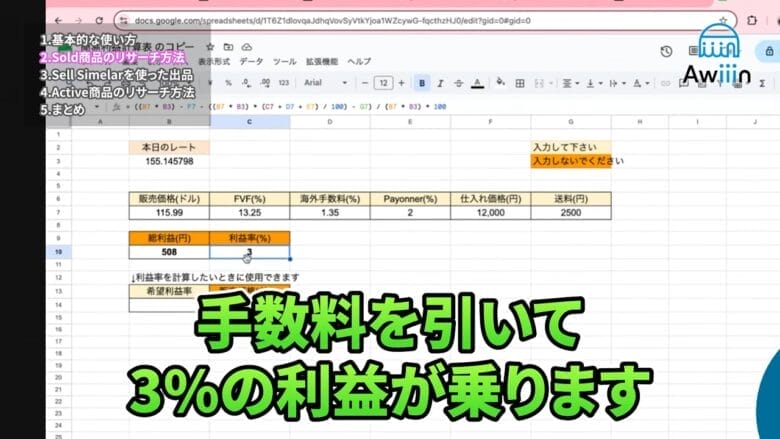This screenshot has height=439, width=780.
Task: Go back with the browser back arrow
Action: click(58, 20)
